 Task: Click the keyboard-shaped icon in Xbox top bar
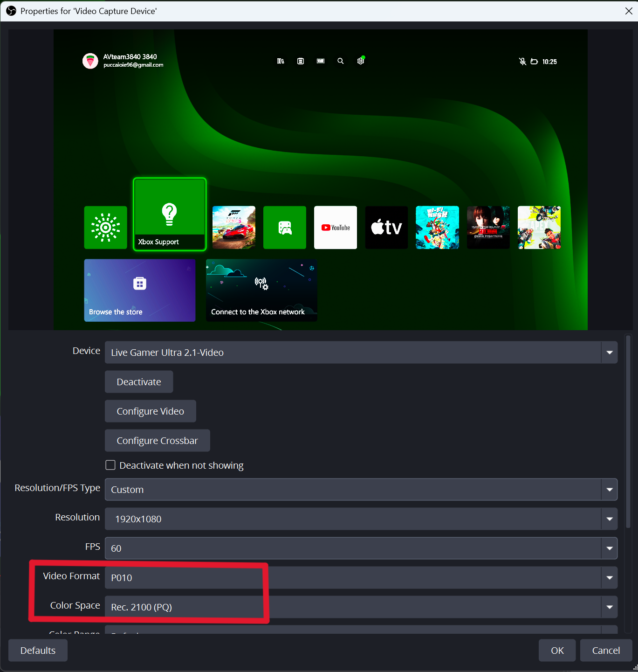(x=321, y=61)
